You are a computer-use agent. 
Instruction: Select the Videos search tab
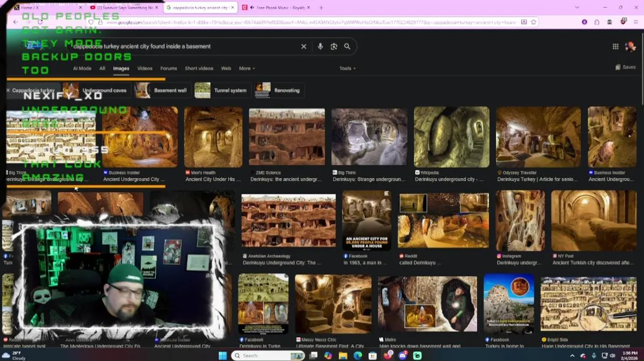click(x=144, y=68)
